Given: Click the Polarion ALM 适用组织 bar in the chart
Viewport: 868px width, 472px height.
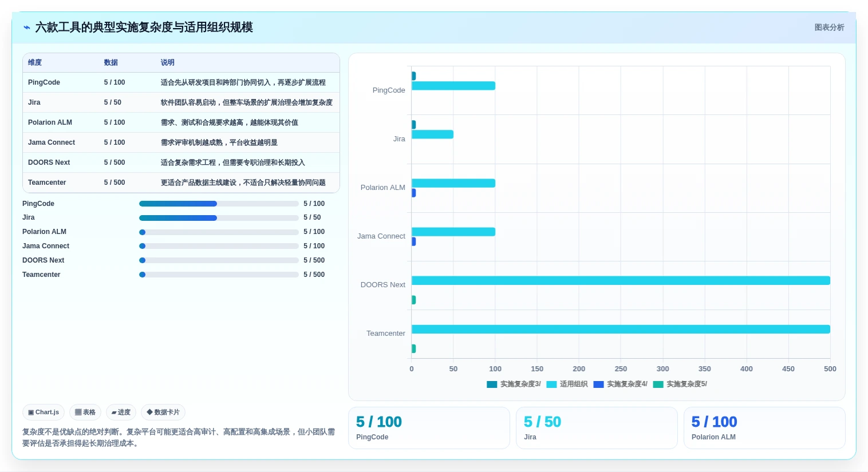Looking at the screenshot, I should coord(453,183).
